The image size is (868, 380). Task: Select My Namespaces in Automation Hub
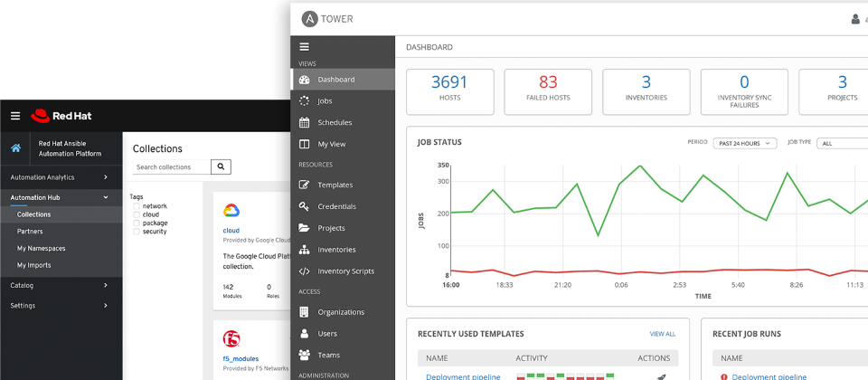[x=61, y=248]
